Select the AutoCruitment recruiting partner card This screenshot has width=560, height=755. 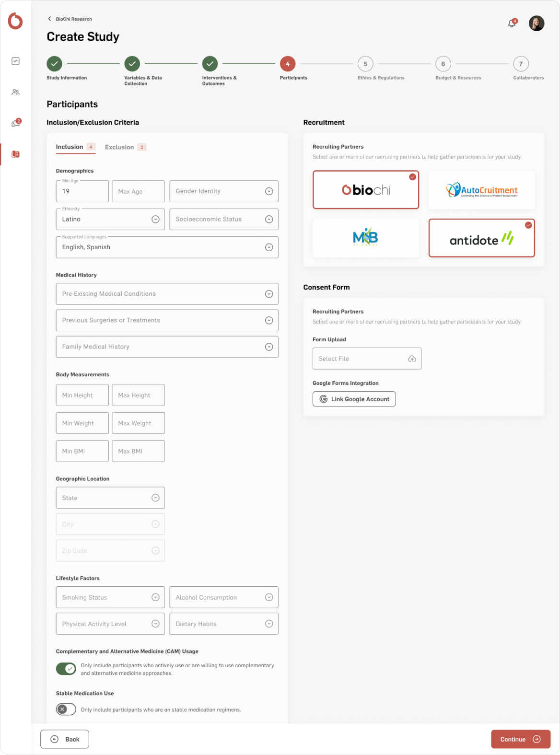point(481,190)
